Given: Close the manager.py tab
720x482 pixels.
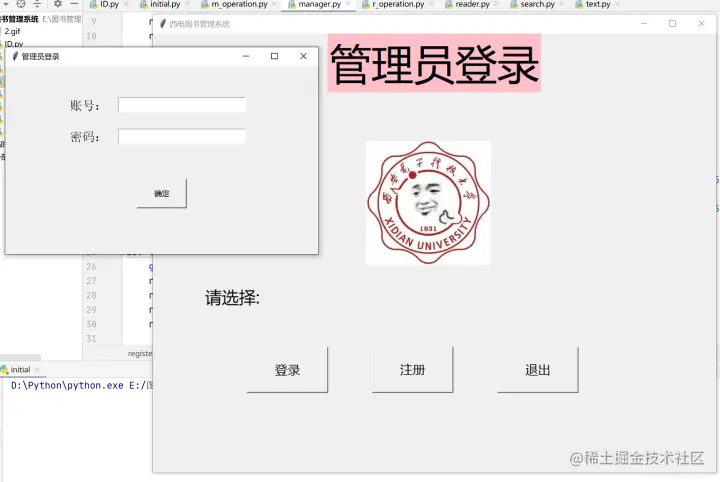Looking at the screenshot, I should pyautogui.click(x=349, y=4).
